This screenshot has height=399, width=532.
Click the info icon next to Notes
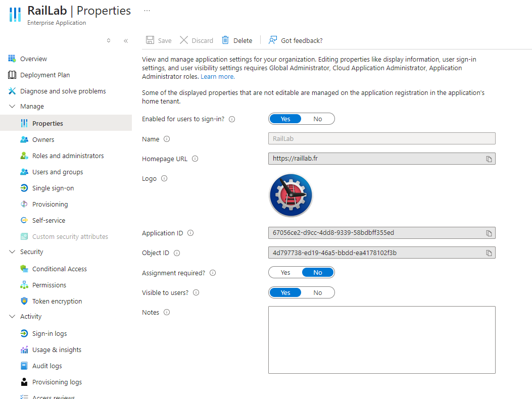167,312
